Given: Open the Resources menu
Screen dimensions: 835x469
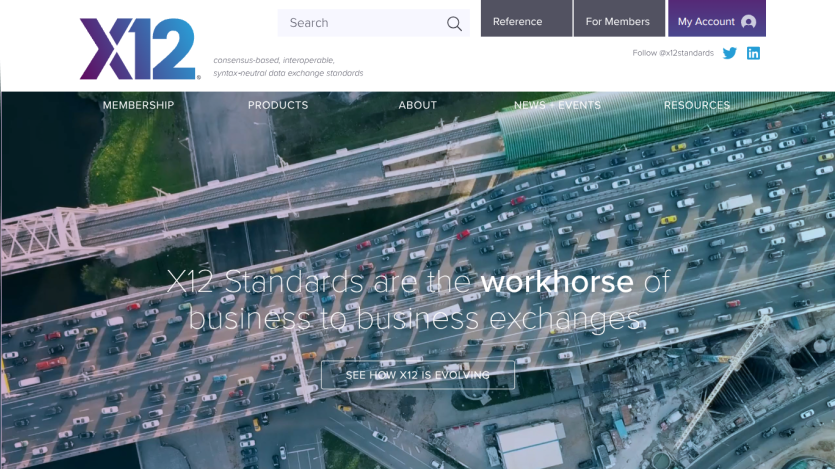Looking at the screenshot, I should coord(697,105).
